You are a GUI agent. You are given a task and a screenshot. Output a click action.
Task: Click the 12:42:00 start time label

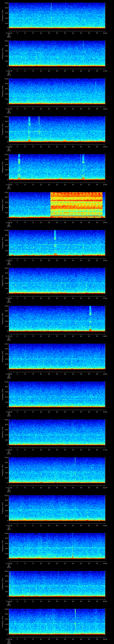pos(9,525)
